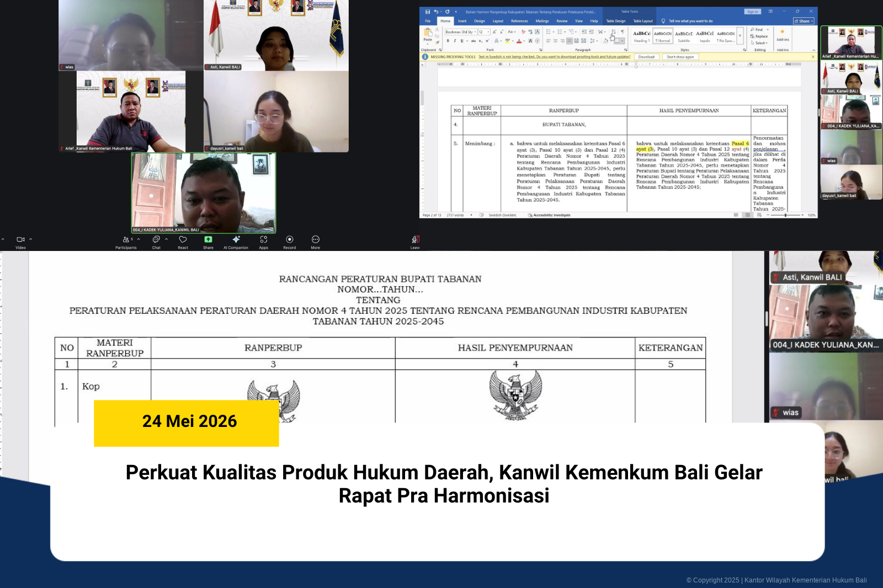Image resolution: width=883 pixels, height=588 pixels.
Task: Toggle Italic formatting in Word
Action: (455, 41)
